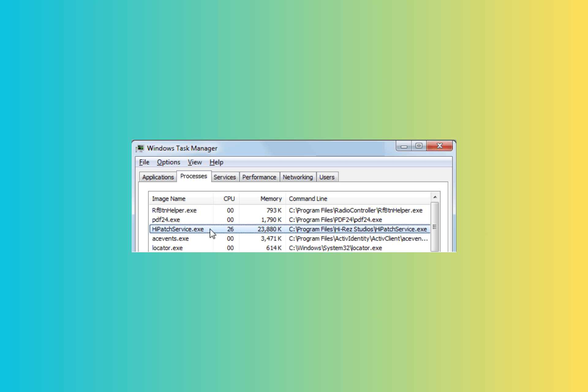Minimize the Task Manager window
Image resolution: width=588 pixels, height=392 pixels.
(x=404, y=146)
